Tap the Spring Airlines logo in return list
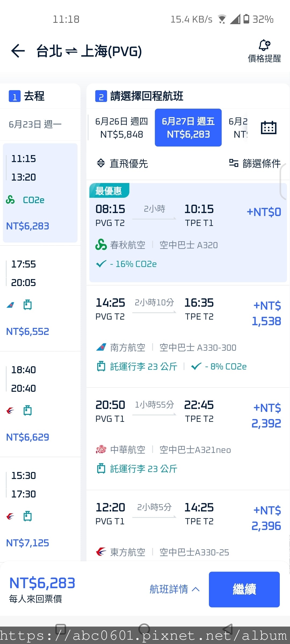 pyautogui.click(x=101, y=245)
